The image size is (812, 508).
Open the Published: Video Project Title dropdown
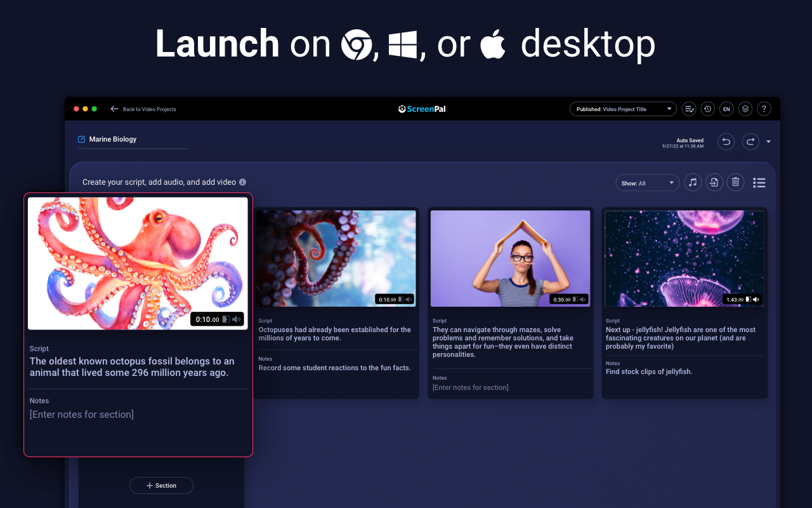click(622, 109)
